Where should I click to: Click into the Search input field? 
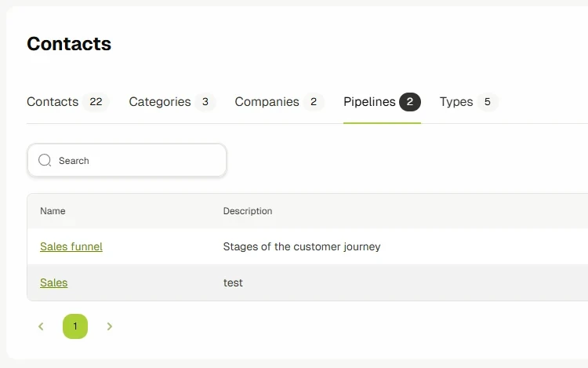[x=127, y=160]
